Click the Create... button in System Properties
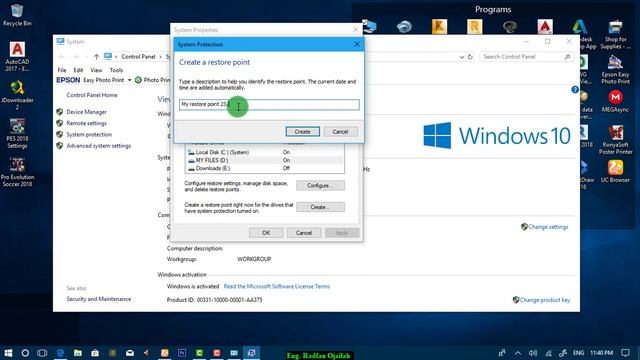Screen dimensions: 640x360 tap(320, 207)
